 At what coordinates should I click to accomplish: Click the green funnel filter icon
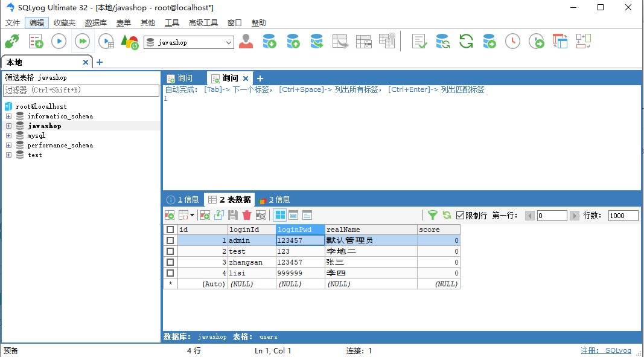tap(433, 214)
